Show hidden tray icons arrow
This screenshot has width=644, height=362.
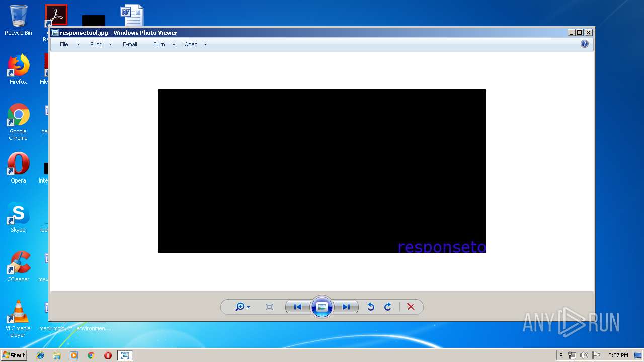pyautogui.click(x=561, y=355)
